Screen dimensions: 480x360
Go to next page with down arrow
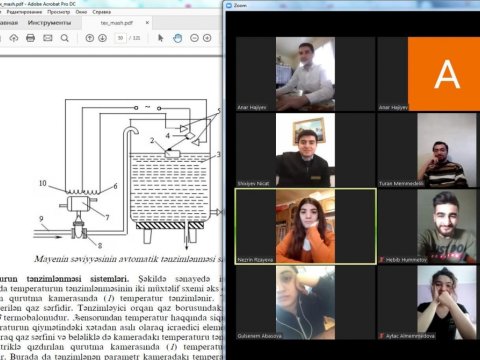tap(103, 38)
